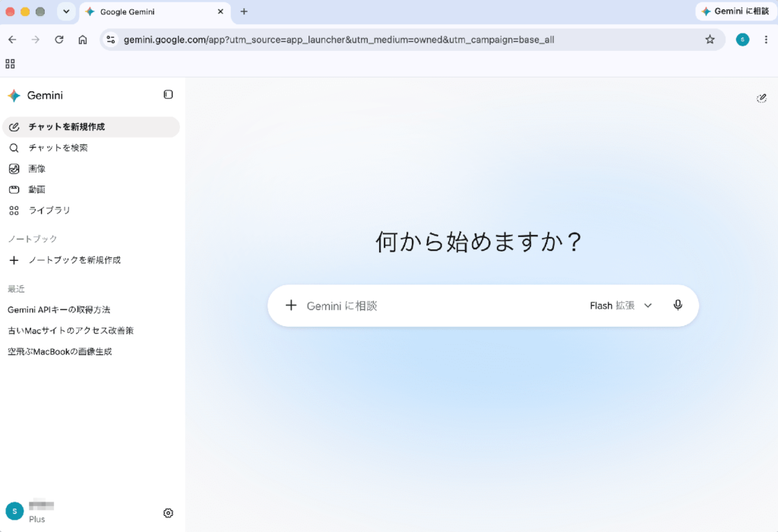
Task: Click the grid icon beside ライブラリ
Action: pyautogui.click(x=14, y=211)
